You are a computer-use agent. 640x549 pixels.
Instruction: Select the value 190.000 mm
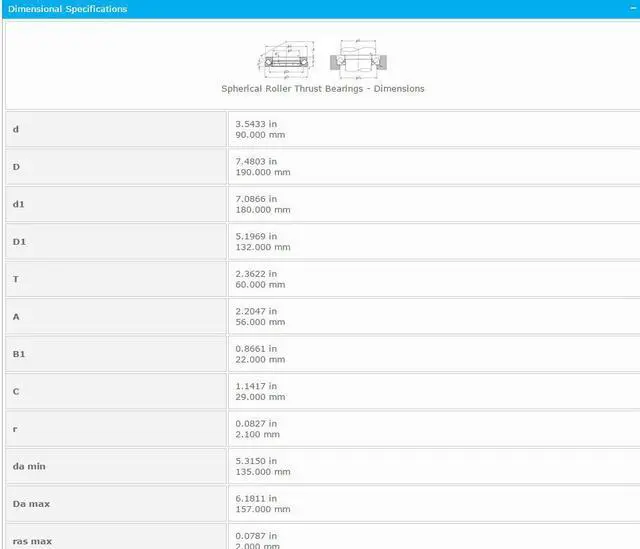pos(263,172)
